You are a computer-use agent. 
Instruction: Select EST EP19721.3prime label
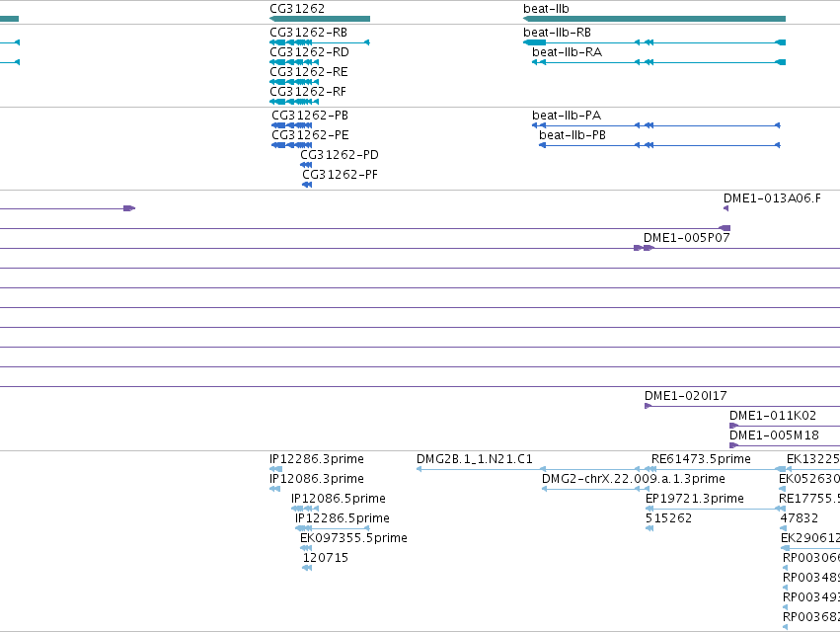[694, 499]
